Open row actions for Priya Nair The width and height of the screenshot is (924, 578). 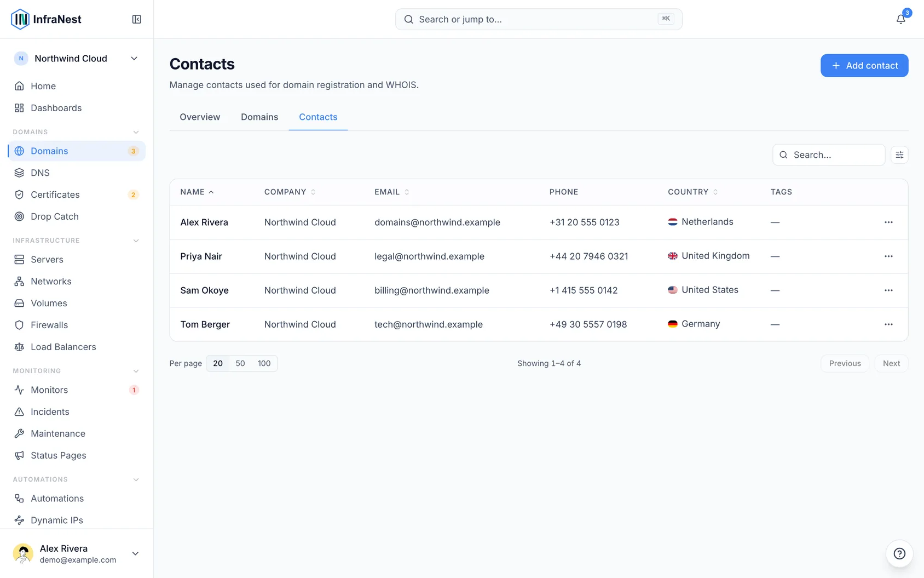pos(888,256)
